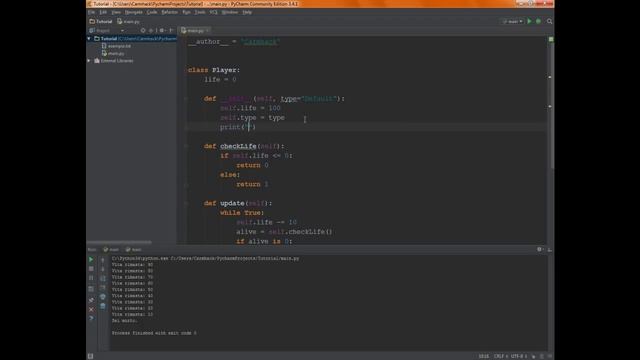Viewport: 640px width, 360px height.
Task: Click the Stop icon in Run panel
Action: (91, 269)
